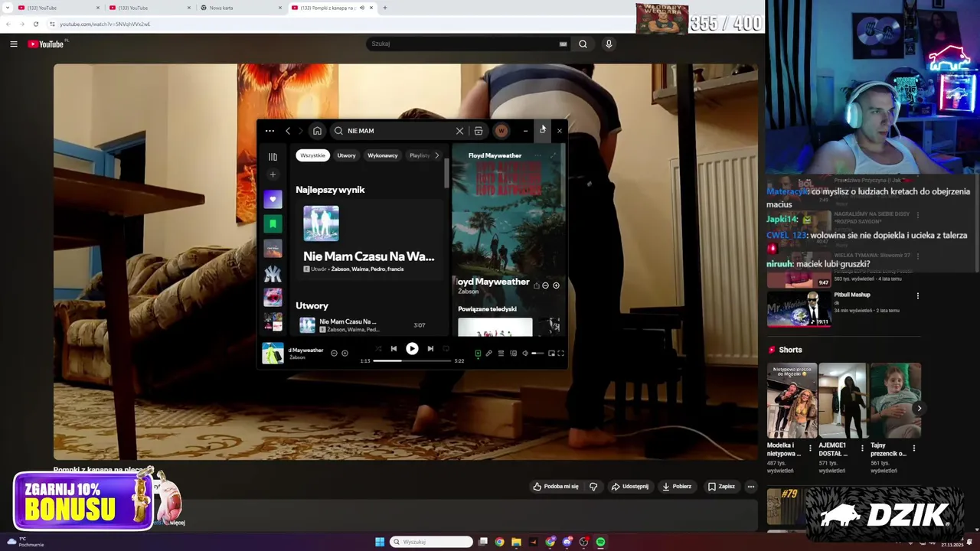Select the Wszystkie filter chip
Image resolution: width=980 pixels, height=551 pixels.
coord(312,155)
